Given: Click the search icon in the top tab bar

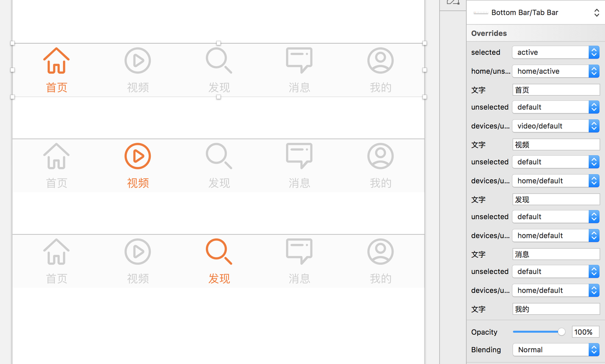Looking at the screenshot, I should [x=218, y=60].
